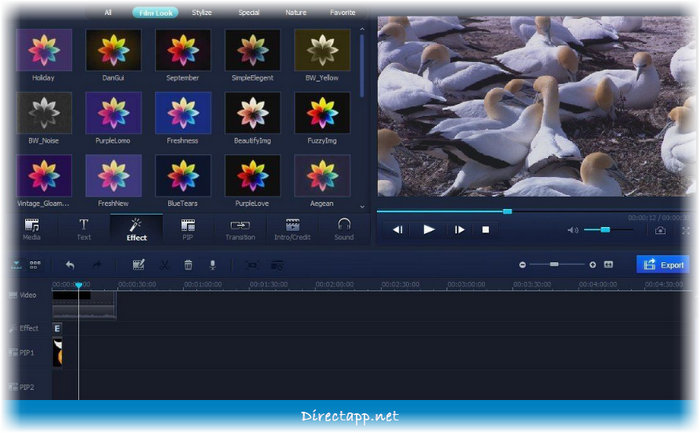Click the zoom to fit timeline icon
The image size is (700, 433).
point(608,265)
